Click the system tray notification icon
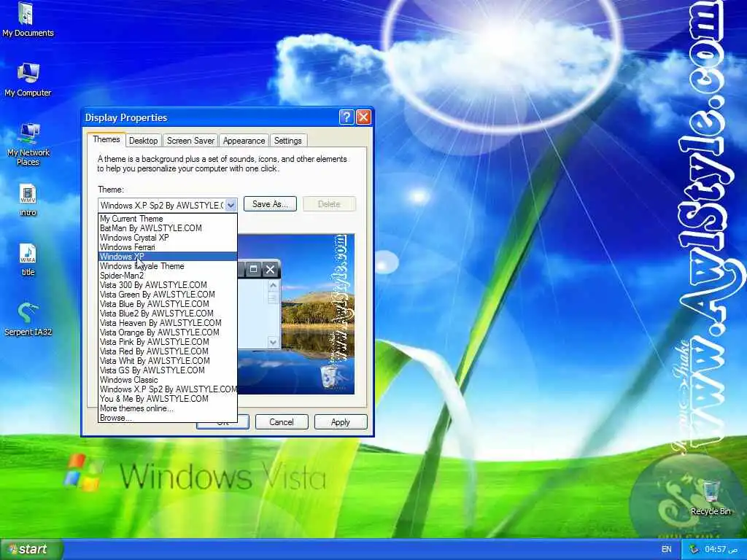The height and width of the screenshot is (560, 747). (694, 549)
